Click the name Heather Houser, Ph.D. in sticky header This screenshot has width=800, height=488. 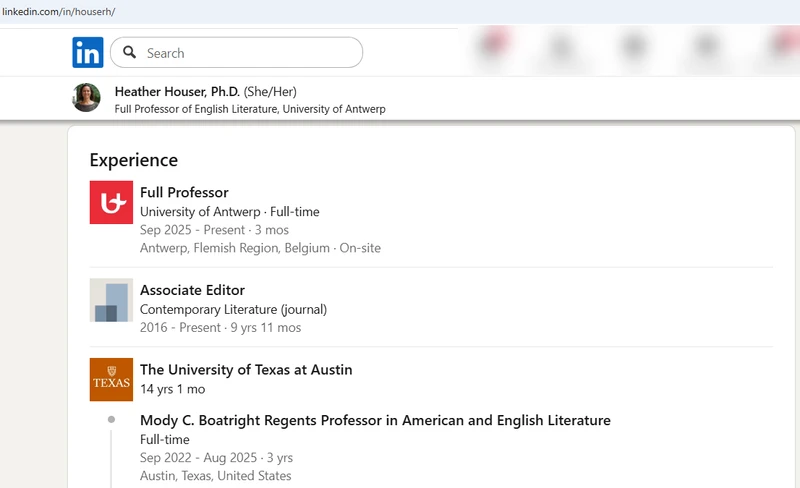click(177, 91)
